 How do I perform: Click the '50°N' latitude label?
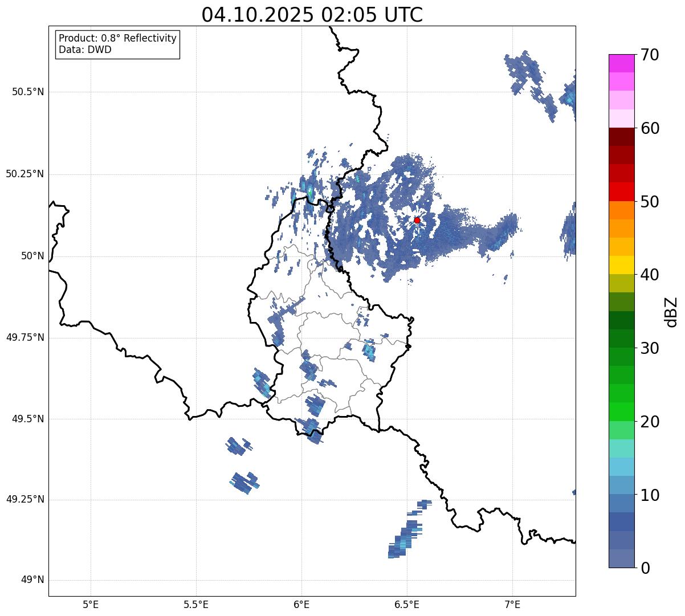(32, 256)
